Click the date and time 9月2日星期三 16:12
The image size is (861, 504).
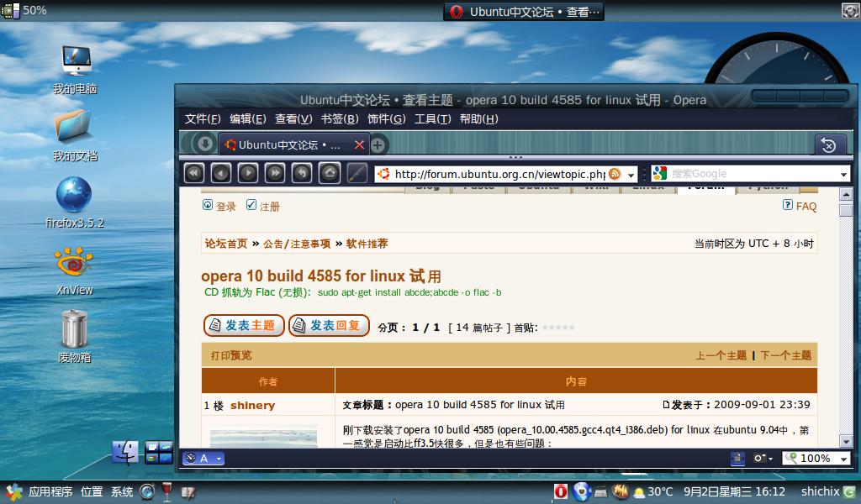click(734, 491)
